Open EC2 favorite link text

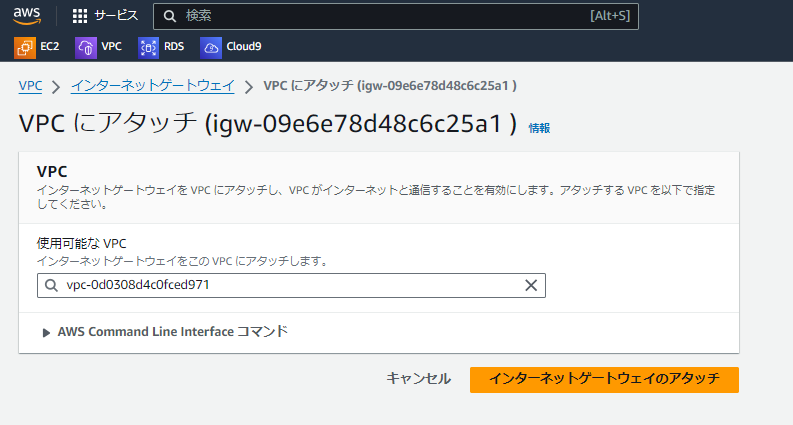click(x=50, y=47)
